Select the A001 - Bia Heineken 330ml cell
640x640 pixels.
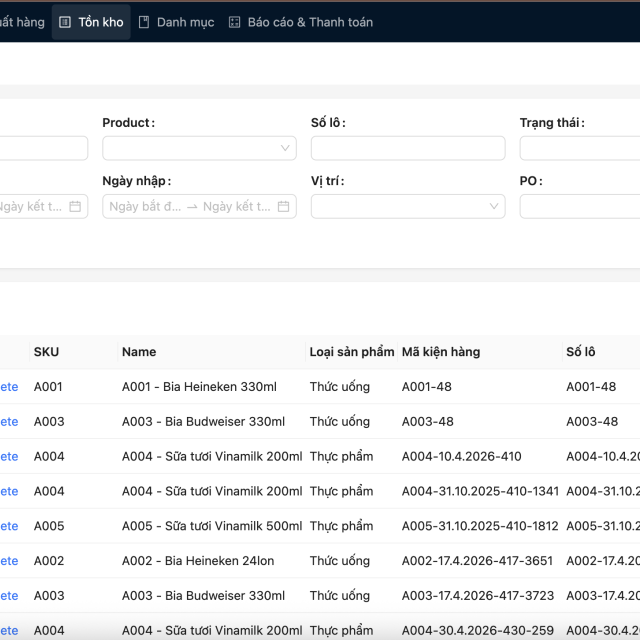199,387
